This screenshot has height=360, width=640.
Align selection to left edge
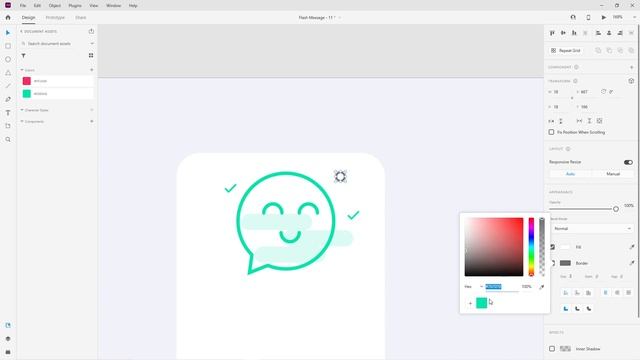tap(598, 33)
